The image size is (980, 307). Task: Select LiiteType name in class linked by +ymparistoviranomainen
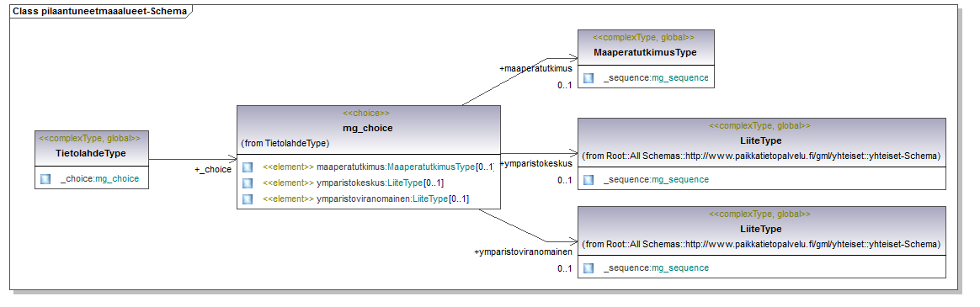coord(760,229)
